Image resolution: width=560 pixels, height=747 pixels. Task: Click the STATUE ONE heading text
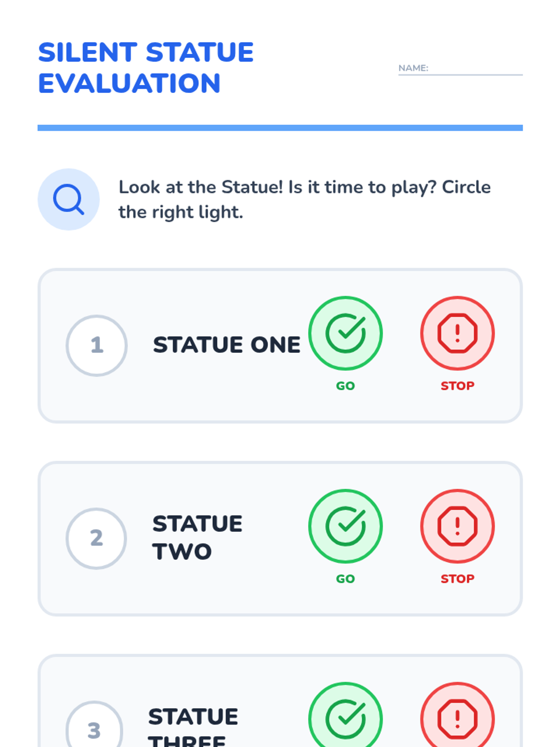pyautogui.click(x=227, y=345)
